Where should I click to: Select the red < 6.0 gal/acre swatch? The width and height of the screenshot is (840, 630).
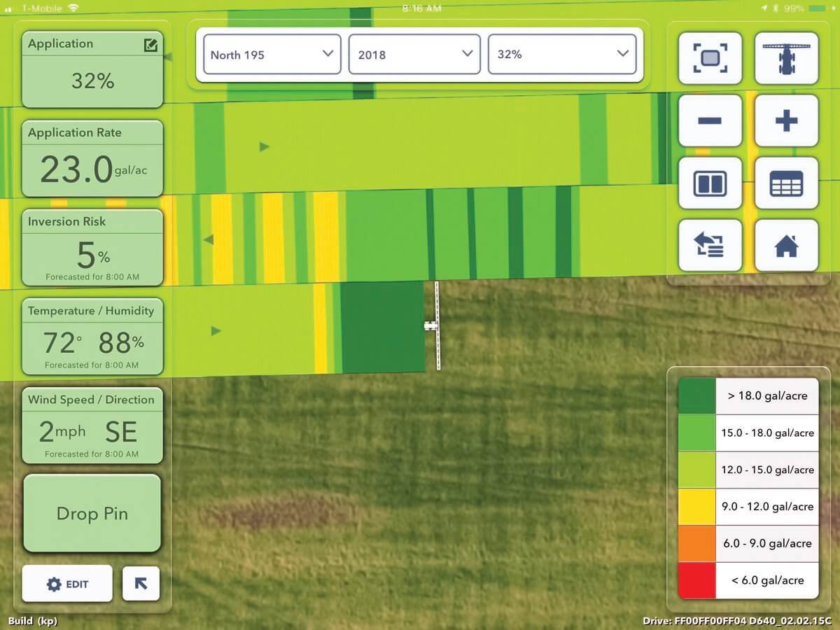pyautogui.click(x=696, y=580)
